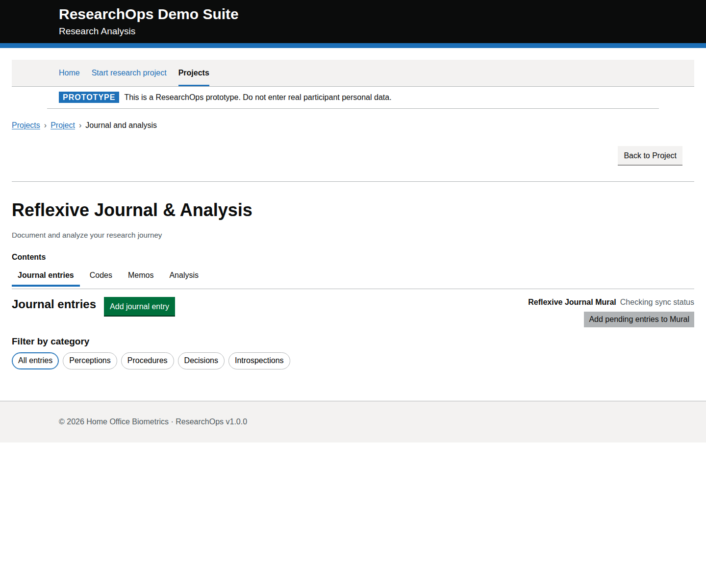
Task: Click the green Add journal entry button
Action: [x=139, y=306]
